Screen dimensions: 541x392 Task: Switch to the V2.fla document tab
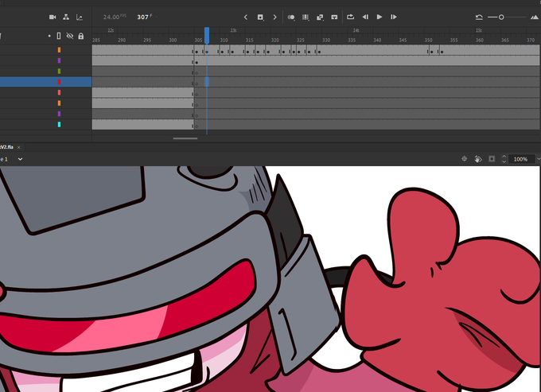coord(6,147)
